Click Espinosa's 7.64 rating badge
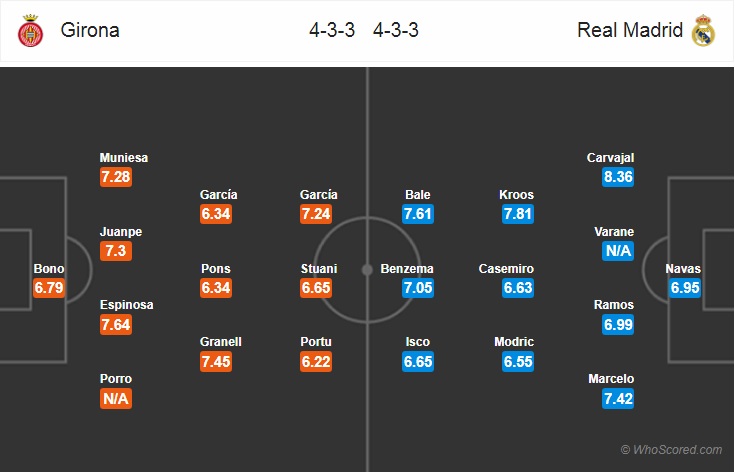This screenshot has height=473, width=735. click(115, 325)
